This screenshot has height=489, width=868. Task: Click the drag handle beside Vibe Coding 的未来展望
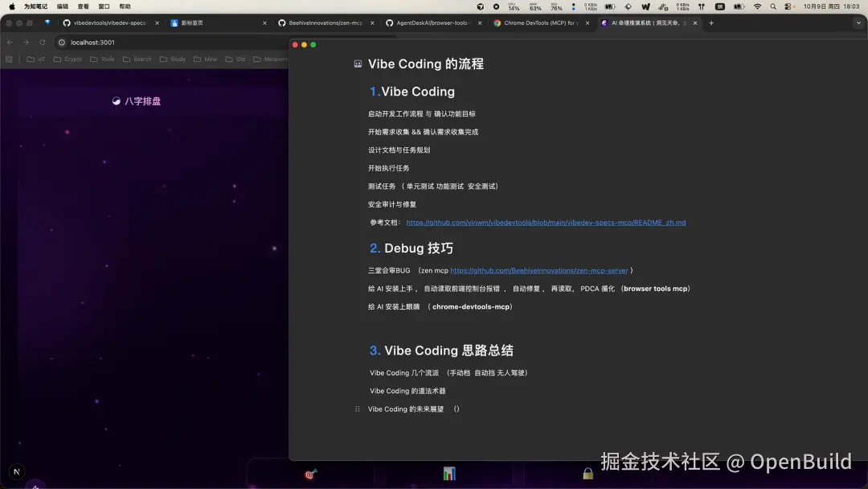coord(357,409)
